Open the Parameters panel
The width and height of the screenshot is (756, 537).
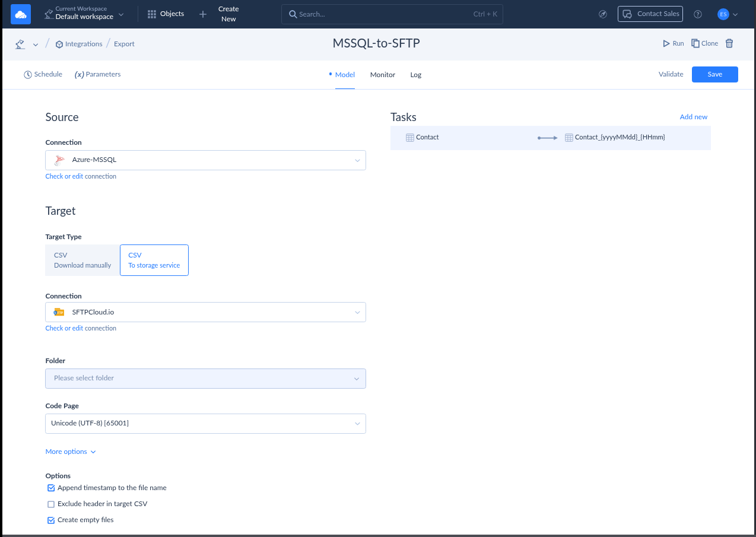click(x=97, y=74)
